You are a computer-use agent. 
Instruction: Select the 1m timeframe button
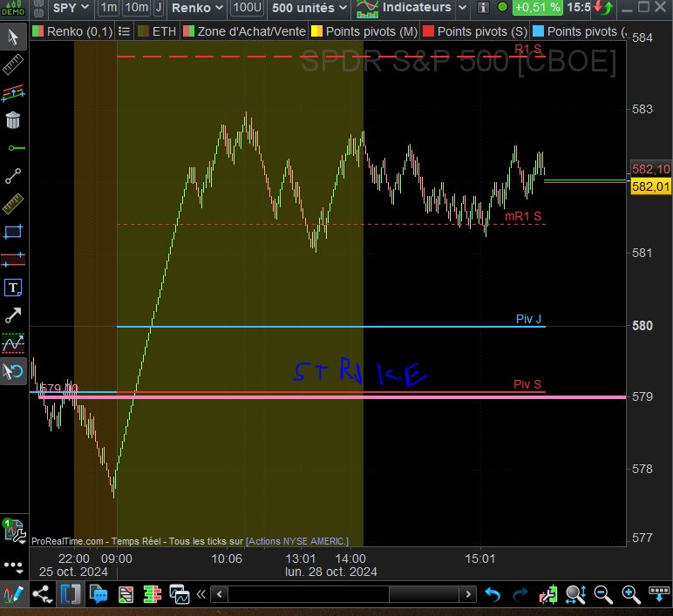[109, 8]
